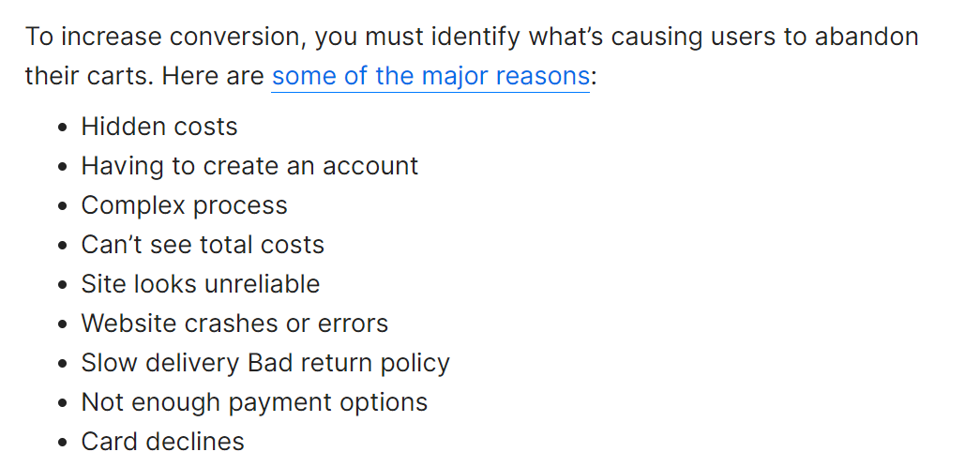980x467 pixels.
Task: Click the bullet before "Not enough payment options"
Action: pyautogui.click(x=63, y=404)
